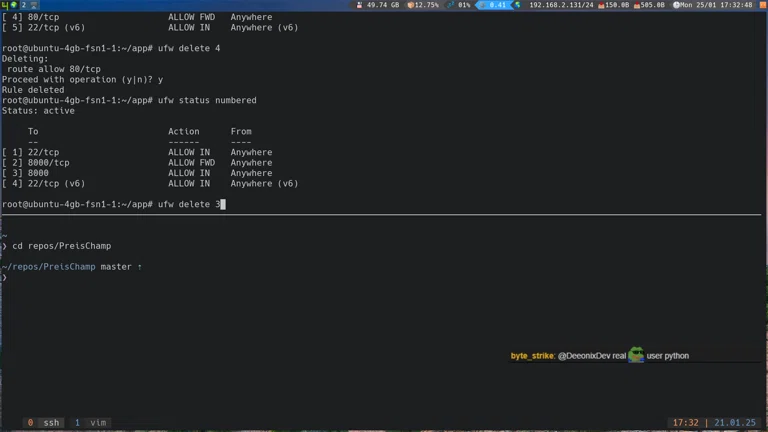Click the disk usage 49.74 GB indicator
Image resolution: width=768 pixels, height=432 pixels.
(380, 5)
